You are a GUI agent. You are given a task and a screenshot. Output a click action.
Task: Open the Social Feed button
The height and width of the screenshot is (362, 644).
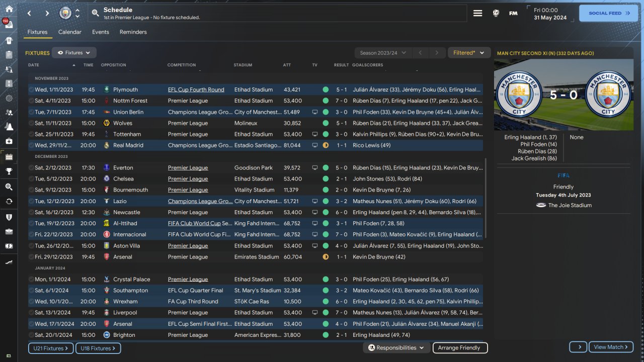coord(608,14)
